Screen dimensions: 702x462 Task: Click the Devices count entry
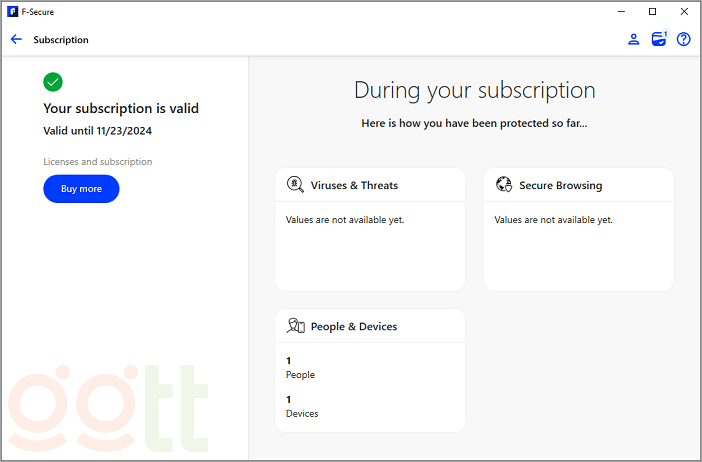pyautogui.click(x=302, y=406)
